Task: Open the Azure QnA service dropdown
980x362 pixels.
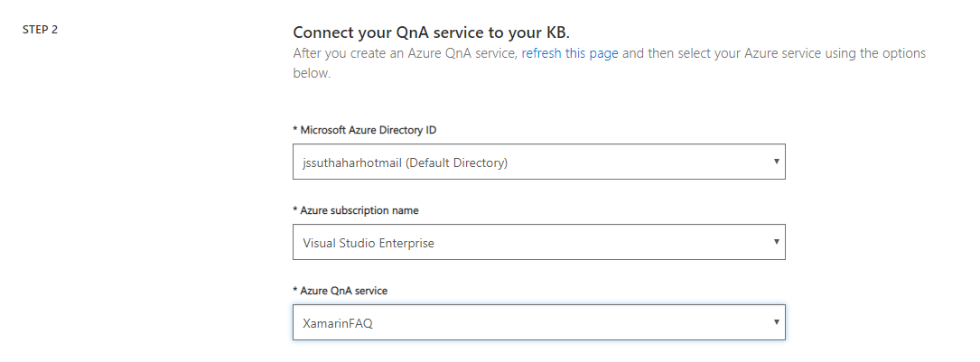Action: [538, 322]
